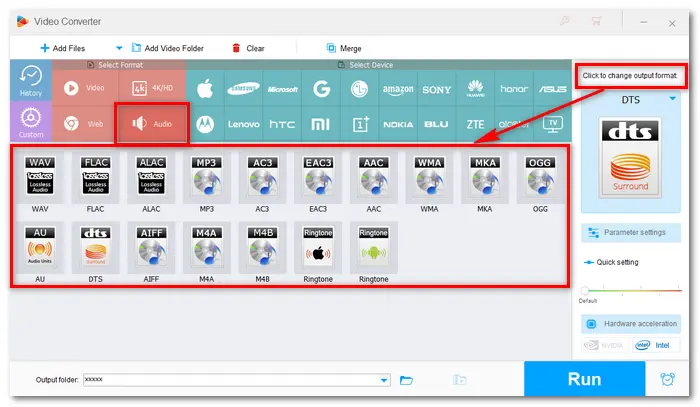
Task: Choose the Android Ringtone format
Action: [x=374, y=247]
